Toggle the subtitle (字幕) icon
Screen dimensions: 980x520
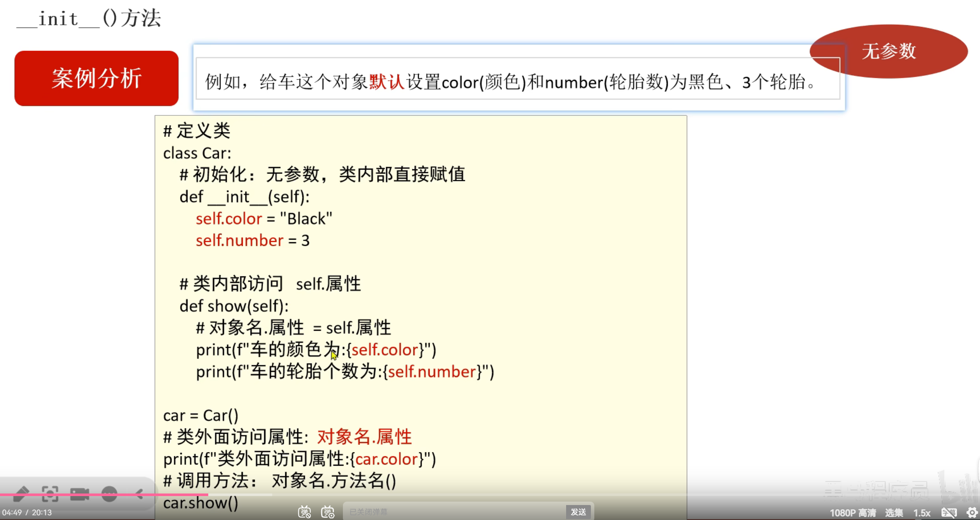(x=949, y=512)
